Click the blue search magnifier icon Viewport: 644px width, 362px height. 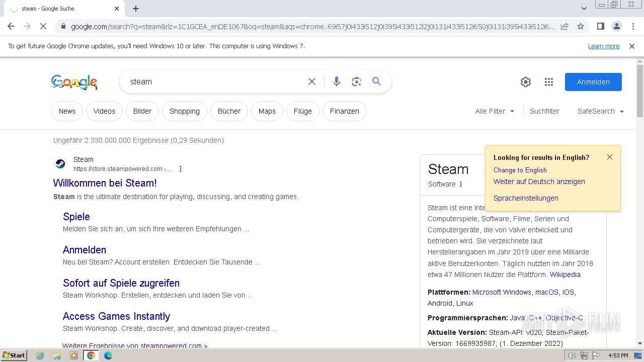tap(376, 81)
